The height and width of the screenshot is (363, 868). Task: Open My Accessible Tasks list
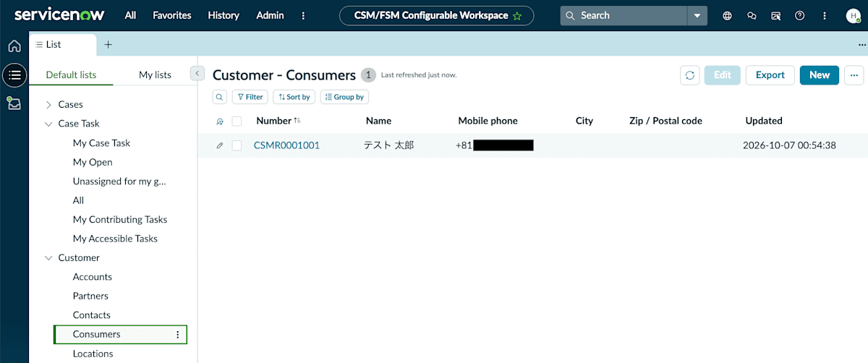115,239
